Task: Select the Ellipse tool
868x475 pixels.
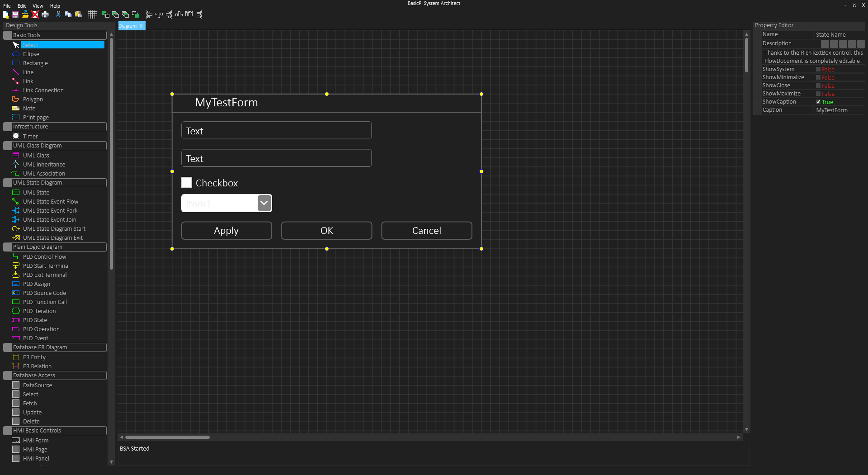Action: 31,54
